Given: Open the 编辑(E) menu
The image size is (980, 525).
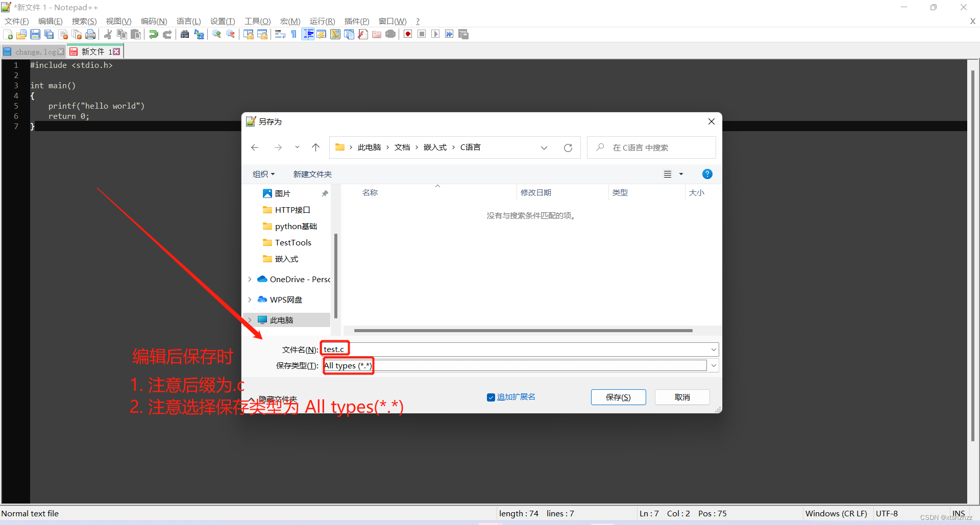Looking at the screenshot, I should pos(50,21).
